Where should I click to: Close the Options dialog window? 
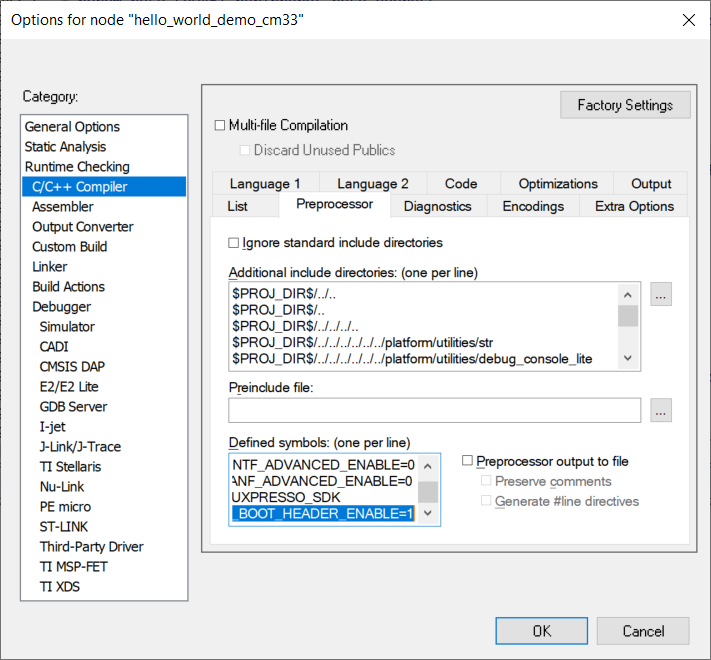pos(688,20)
